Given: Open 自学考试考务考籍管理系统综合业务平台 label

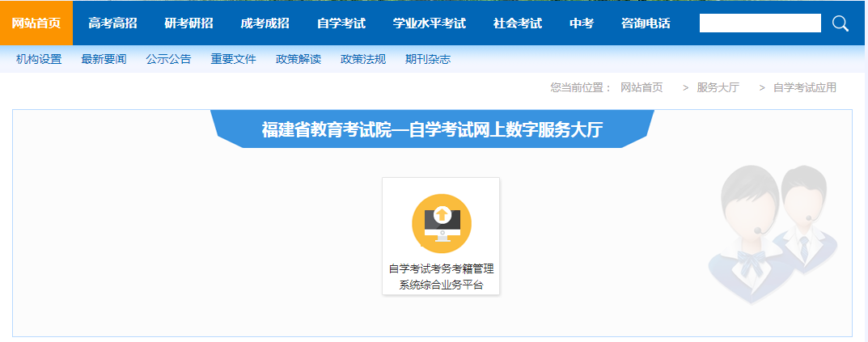Looking at the screenshot, I should pyautogui.click(x=441, y=277).
